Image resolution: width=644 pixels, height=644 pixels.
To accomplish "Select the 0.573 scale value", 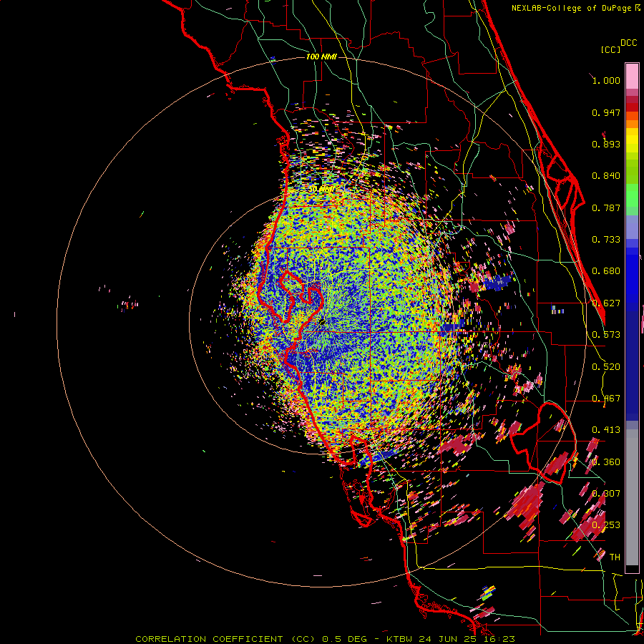I will click(606, 335).
